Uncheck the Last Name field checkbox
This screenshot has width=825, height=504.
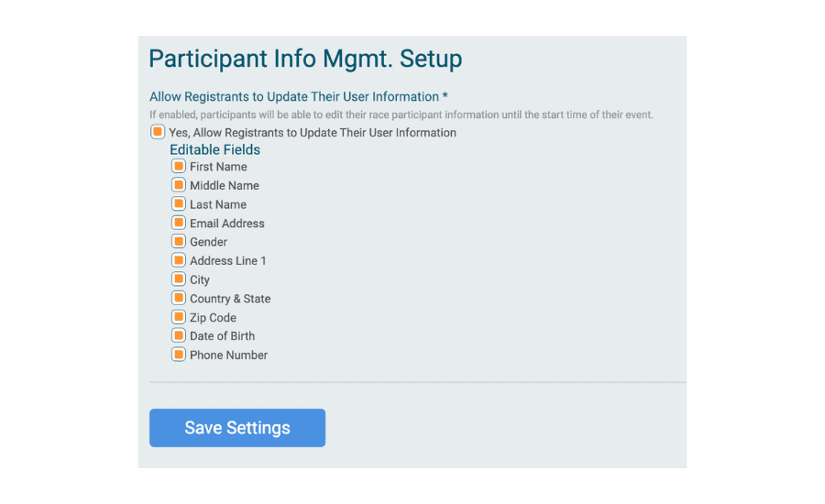(x=179, y=204)
